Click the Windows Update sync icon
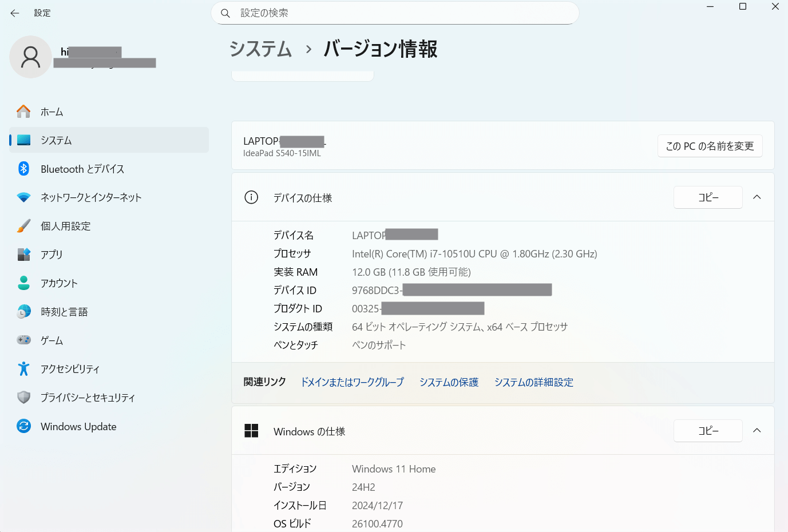The height and width of the screenshot is (532, 788). (x=23, y=426)
